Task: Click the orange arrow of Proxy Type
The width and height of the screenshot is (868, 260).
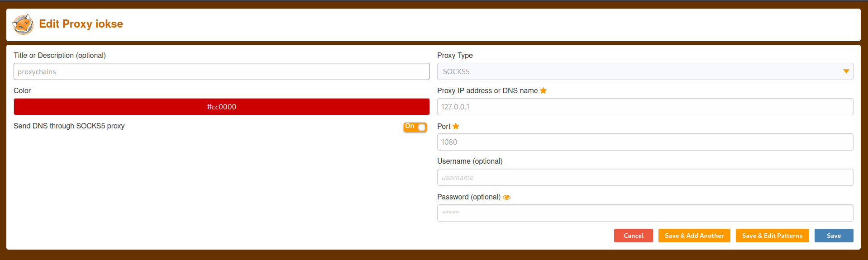Action: (846, 71)
